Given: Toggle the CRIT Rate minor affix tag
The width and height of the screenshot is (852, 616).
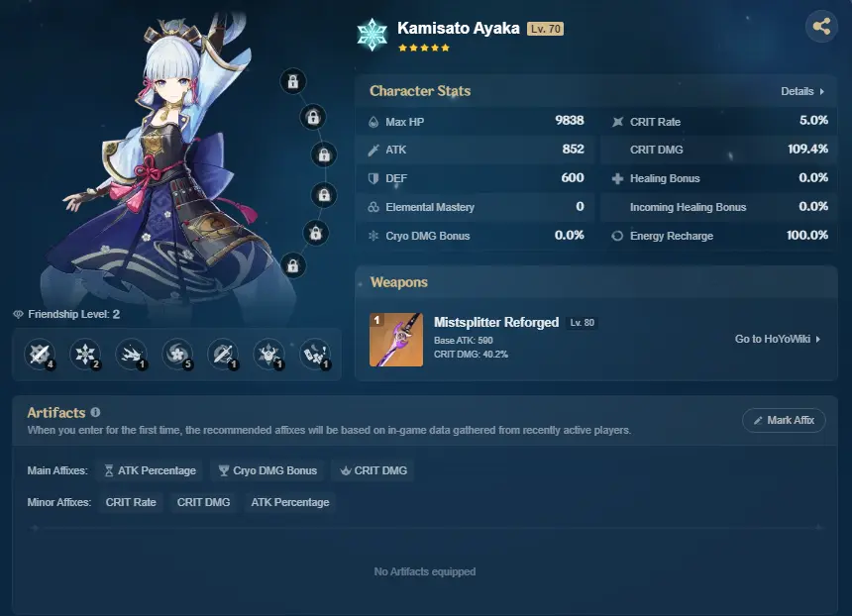Looking at the screenshot, I should pyautogui.click(x=131, y=502).
